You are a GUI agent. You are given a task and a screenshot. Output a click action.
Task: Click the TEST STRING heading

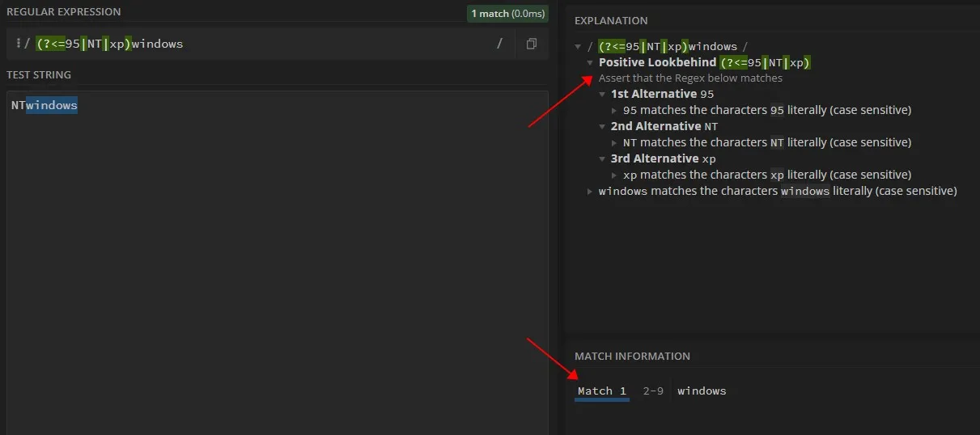coord(39,75)
